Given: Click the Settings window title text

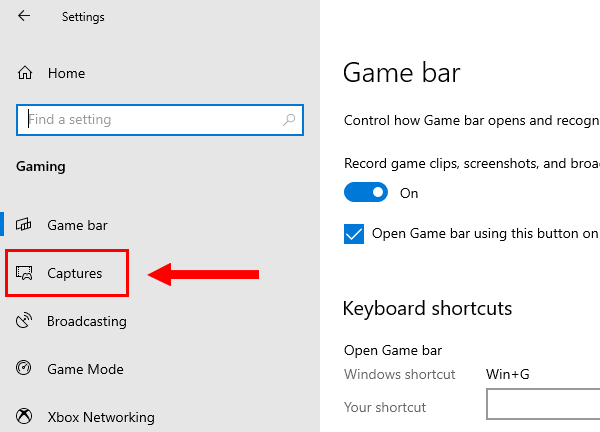Looking at the screenshot, I should (83, 17).
